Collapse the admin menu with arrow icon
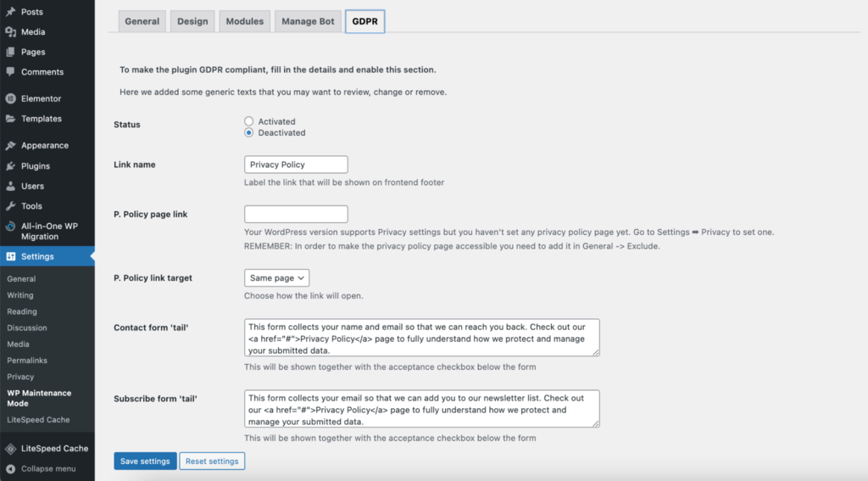868x481 pixels. [x=10, y=468]
